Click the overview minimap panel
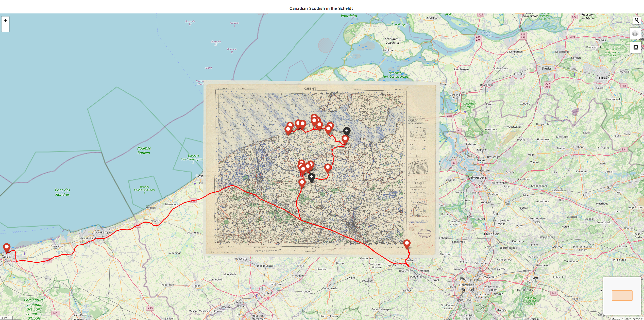 [622, 295]
